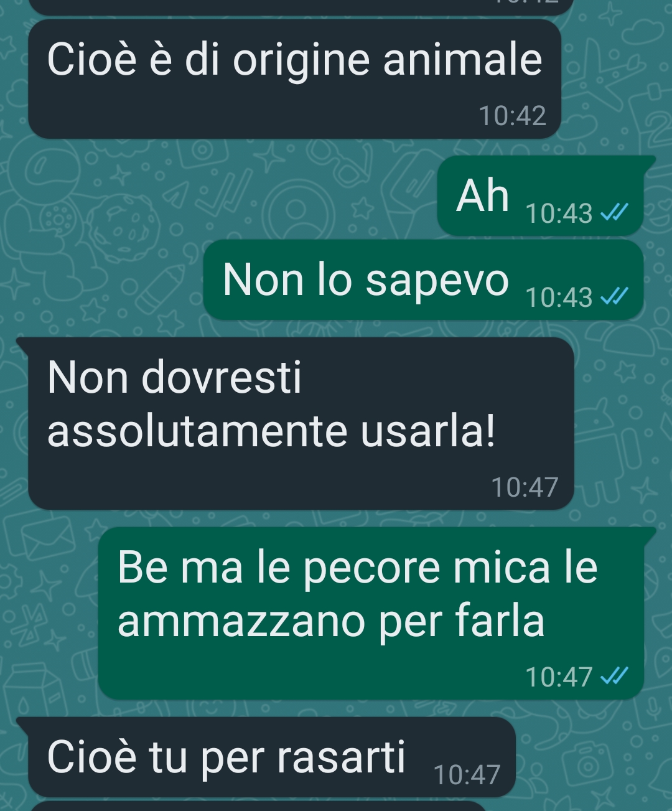Screen dimensions: 672x811
Task: Click 10:47 timestamp in the green pecore message
Action: [x=559, y=677]
